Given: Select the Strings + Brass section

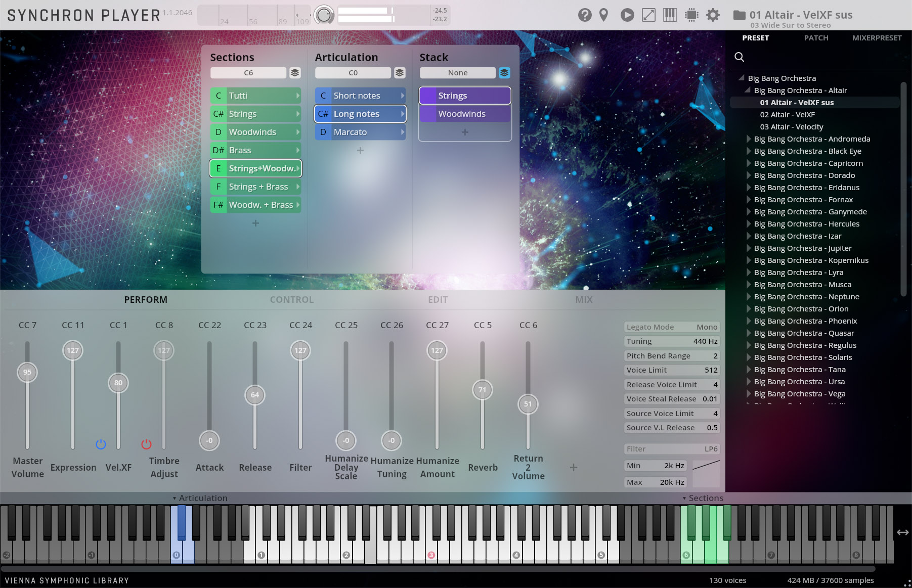Looking at the screenshot, I should coord(255,187).
